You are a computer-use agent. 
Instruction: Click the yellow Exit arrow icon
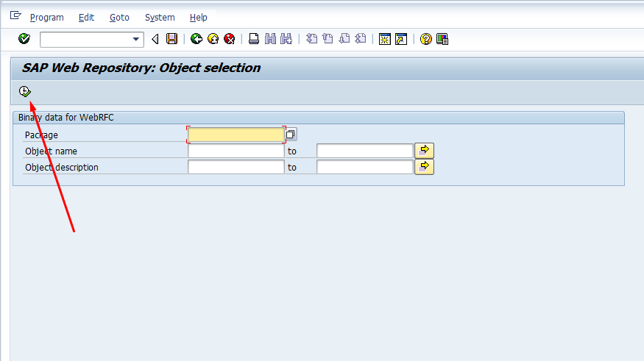point(213,39)
